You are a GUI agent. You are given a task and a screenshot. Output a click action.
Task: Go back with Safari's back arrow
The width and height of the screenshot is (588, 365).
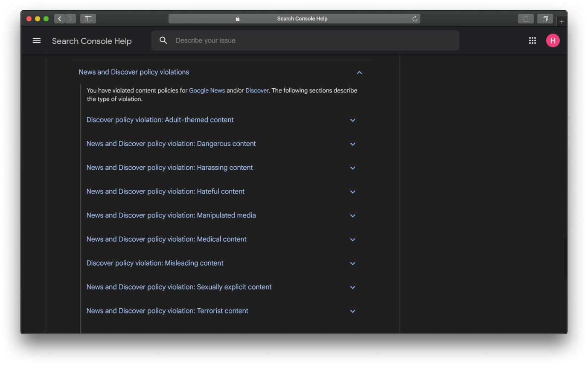point(60,19)
